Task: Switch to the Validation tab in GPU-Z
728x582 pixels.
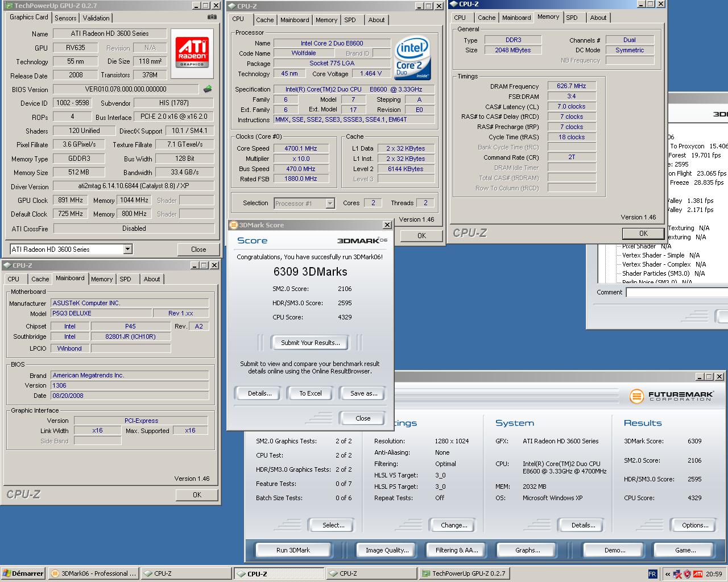Action: coord(96,18)
